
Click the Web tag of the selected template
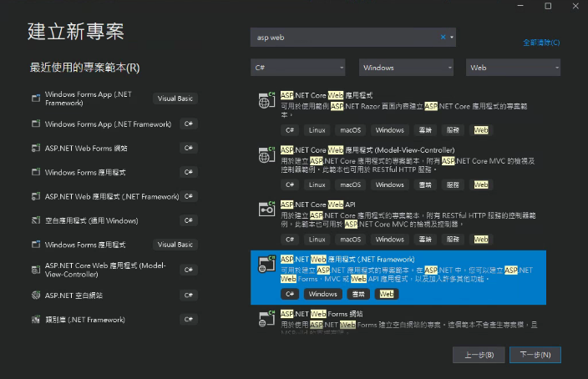(x=387, y=294)
